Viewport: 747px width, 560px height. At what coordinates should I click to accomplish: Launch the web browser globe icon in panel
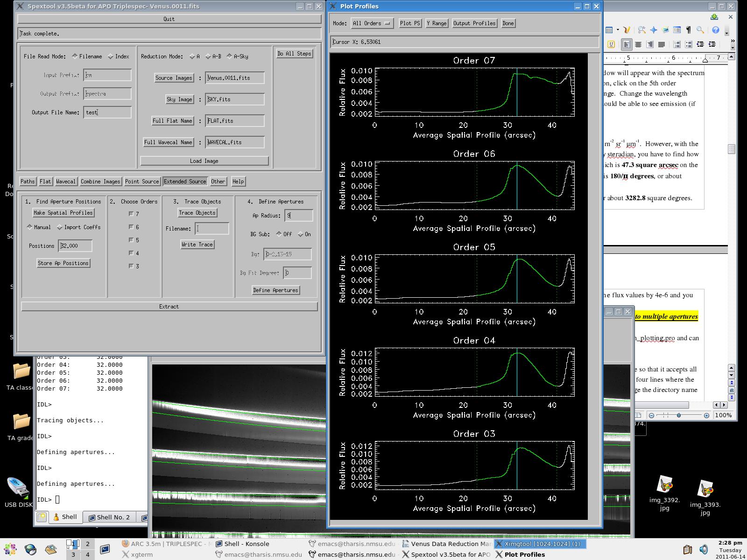click(30, 549)
